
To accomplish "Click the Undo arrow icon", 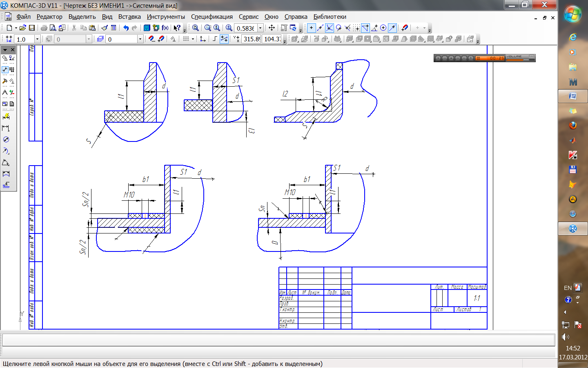I will tap(126, 28).
